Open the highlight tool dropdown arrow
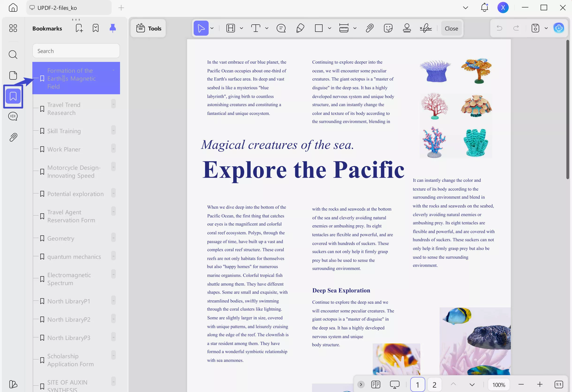Viewport: 572px width, 392px height. [241, 28]
